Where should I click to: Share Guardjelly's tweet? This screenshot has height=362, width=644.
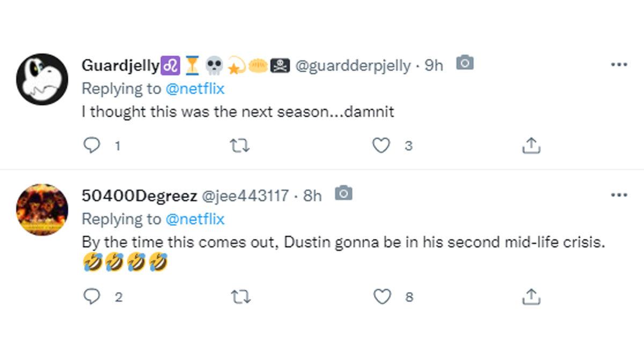click(x=531, y=145)
